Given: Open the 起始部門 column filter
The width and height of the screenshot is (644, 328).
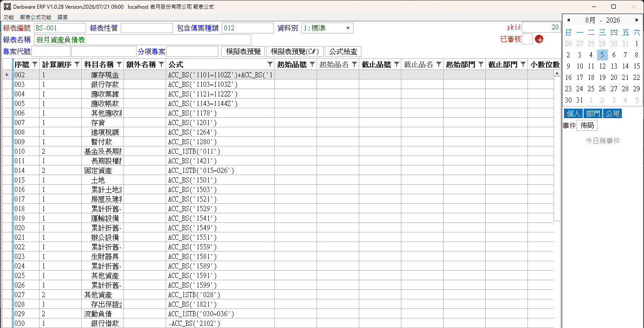Looking at the screenshot, I should point(481,65).
